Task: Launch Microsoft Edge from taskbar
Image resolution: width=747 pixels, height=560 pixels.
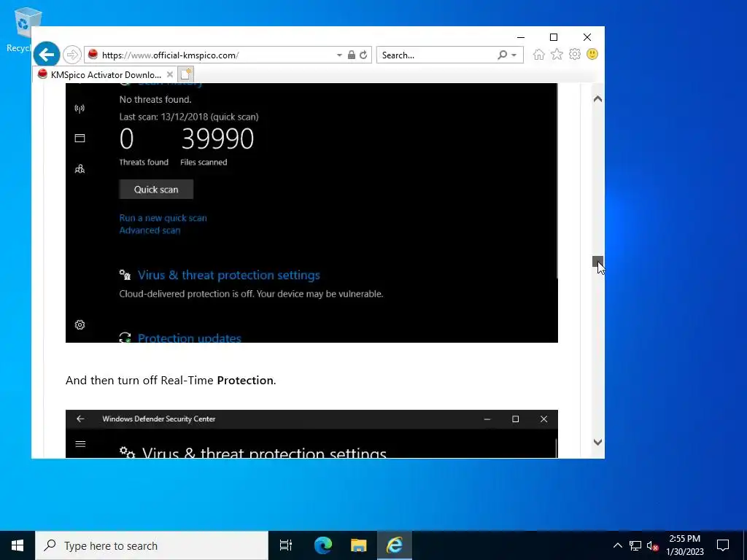Action: (323, 545)
